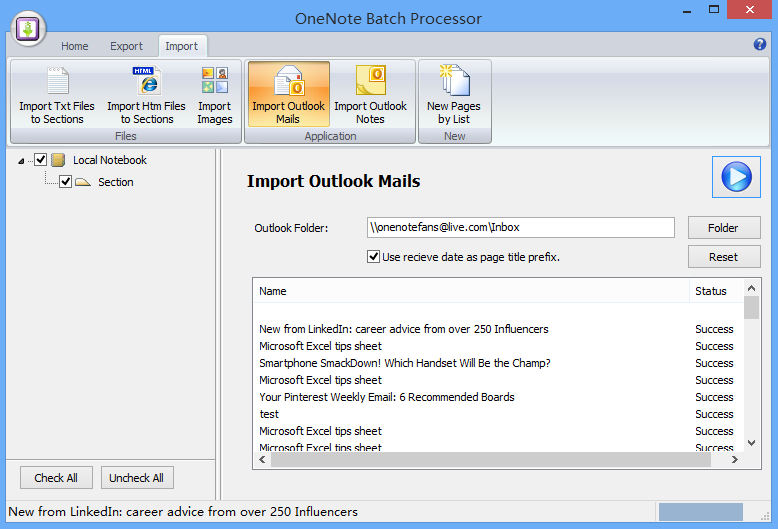Viewport: 778px width, 529px height.
Task: Click the 'Section' tree label
Action: click(116, 182)
